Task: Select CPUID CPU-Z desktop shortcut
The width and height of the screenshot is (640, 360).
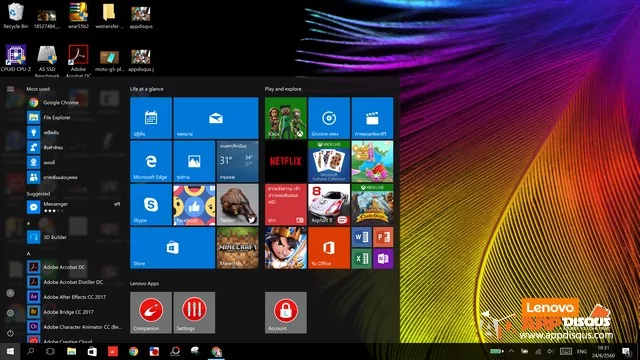Action: click(16, 58)
